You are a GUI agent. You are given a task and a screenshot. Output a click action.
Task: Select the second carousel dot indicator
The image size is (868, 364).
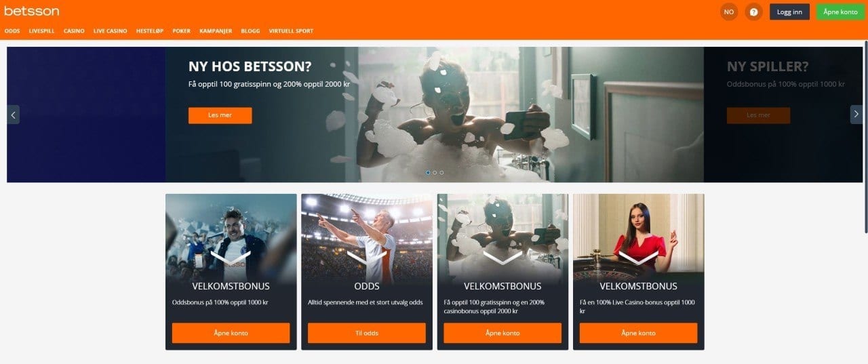(x=435, y=173)
